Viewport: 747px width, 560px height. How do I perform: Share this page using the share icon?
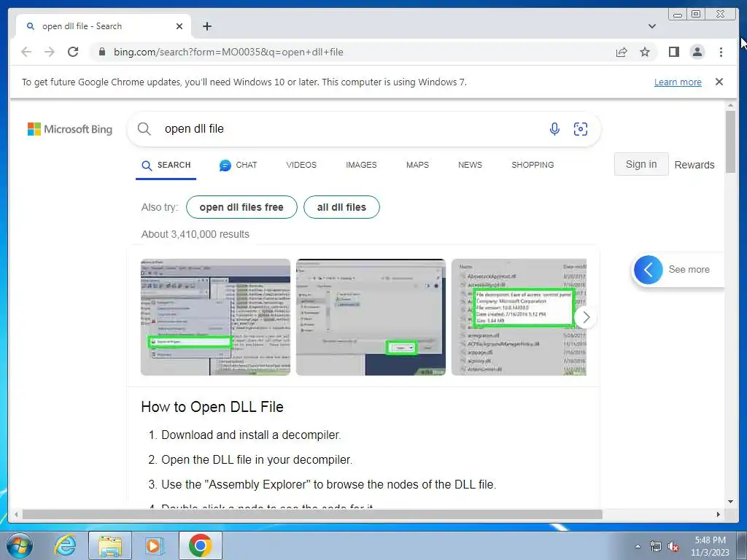point(622,52)
